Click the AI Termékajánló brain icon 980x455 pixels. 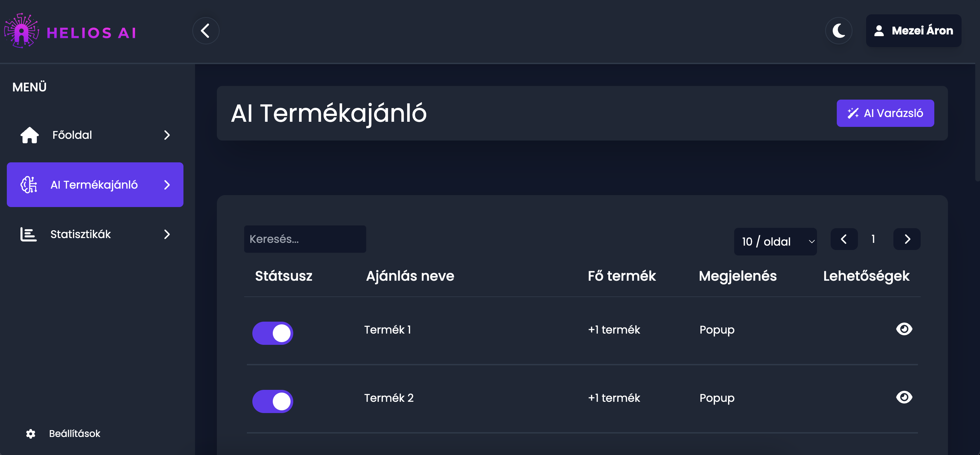click(x=29, y=185)
